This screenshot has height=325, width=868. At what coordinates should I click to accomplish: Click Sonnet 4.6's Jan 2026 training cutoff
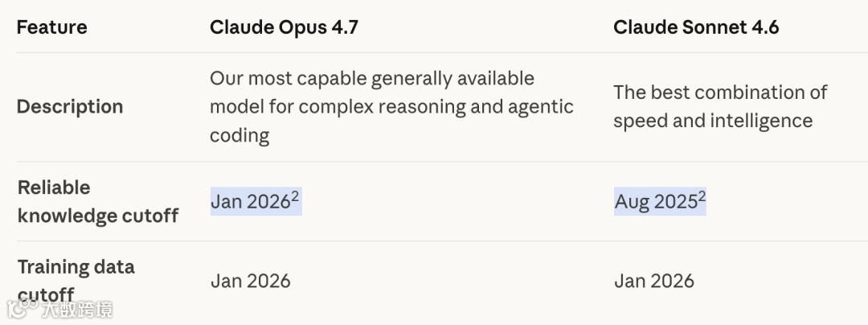(x=653, y=281)
